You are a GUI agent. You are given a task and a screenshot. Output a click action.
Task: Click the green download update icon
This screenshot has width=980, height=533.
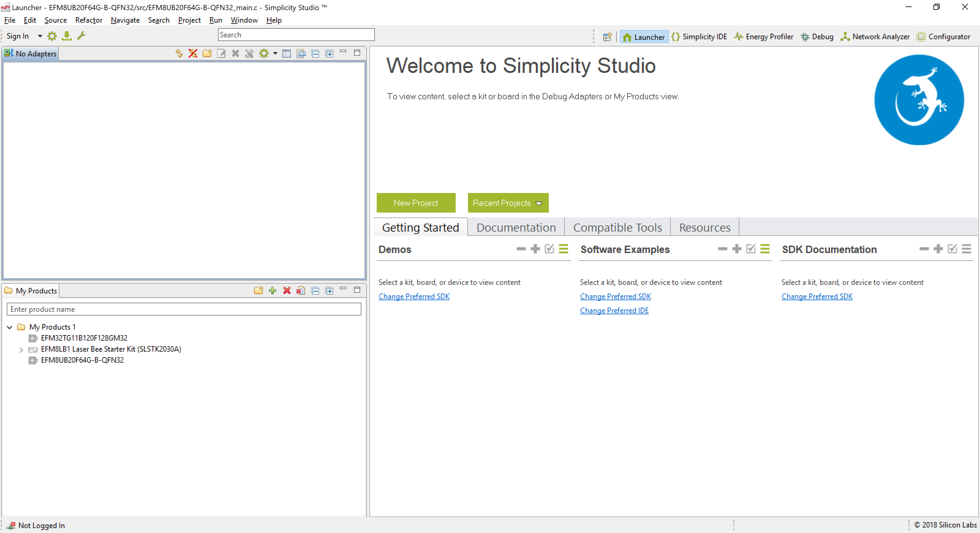click(x=66, y=36)
